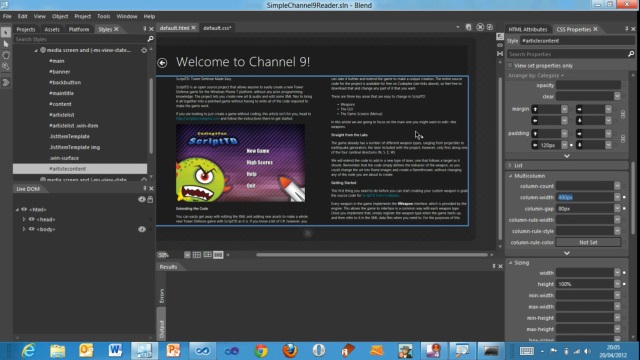Image resolution: width=640 pixels, height=360 pixels.
Task: Select the Zoom magnifier tool
Action: click(6, 66)
